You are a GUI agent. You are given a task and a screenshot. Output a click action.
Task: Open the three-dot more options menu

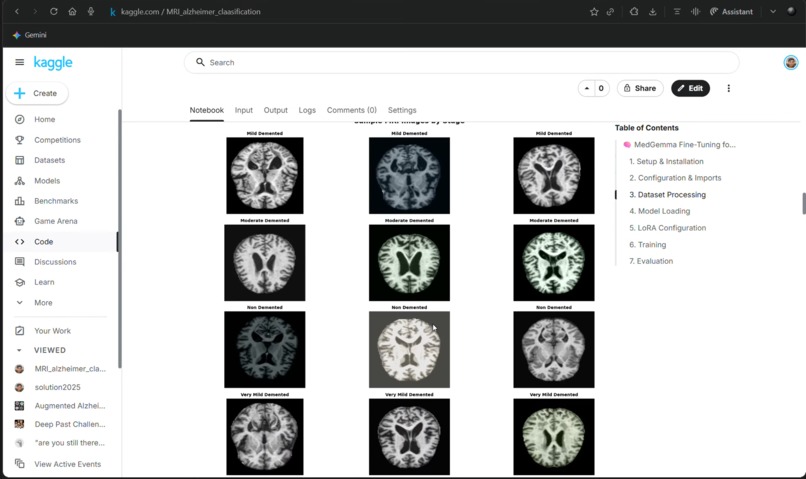pyautogui.click(x=728, y=88)
